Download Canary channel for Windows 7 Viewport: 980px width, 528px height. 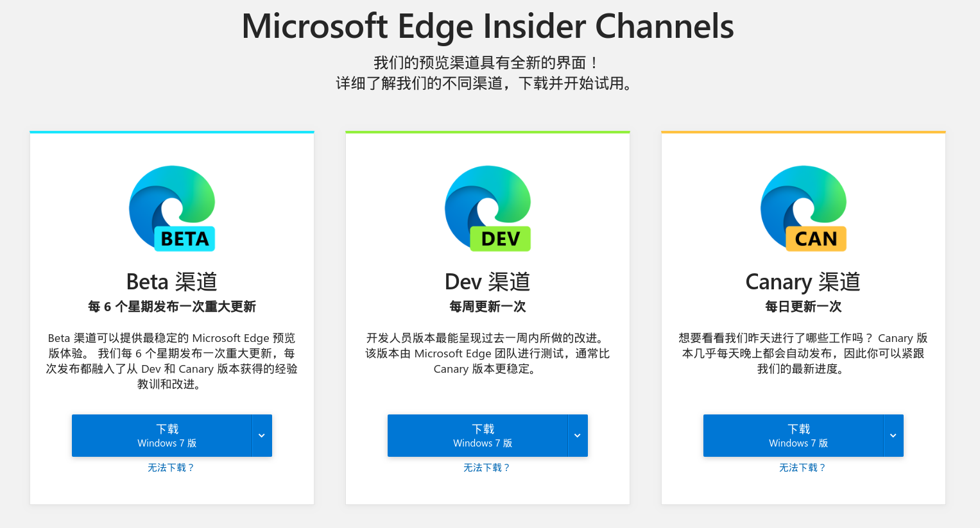coord(793,436)
